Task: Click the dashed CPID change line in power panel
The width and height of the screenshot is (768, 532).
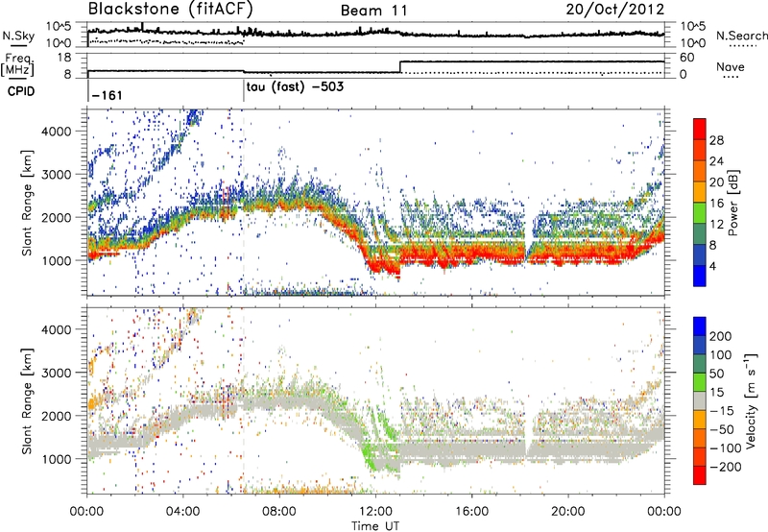Action: [244, 202]
